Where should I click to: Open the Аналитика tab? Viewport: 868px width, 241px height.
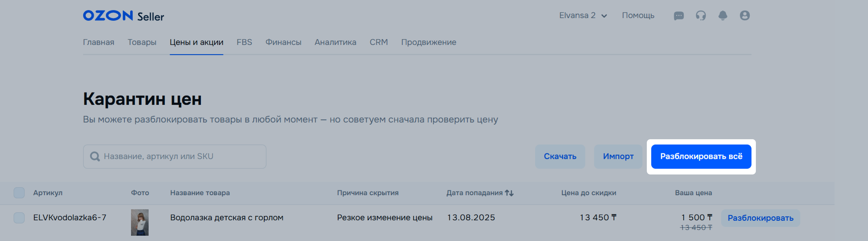[x=335, y=42]
